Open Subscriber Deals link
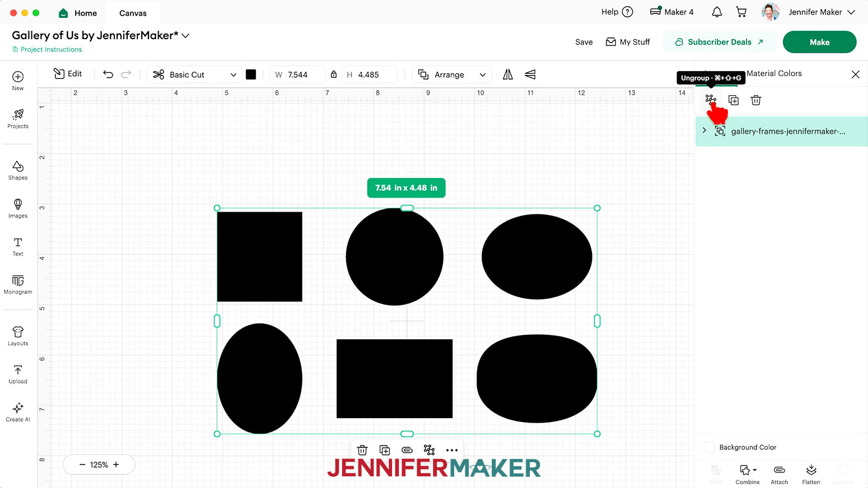This screenshot has width=868, height=488. click(720, 42)
